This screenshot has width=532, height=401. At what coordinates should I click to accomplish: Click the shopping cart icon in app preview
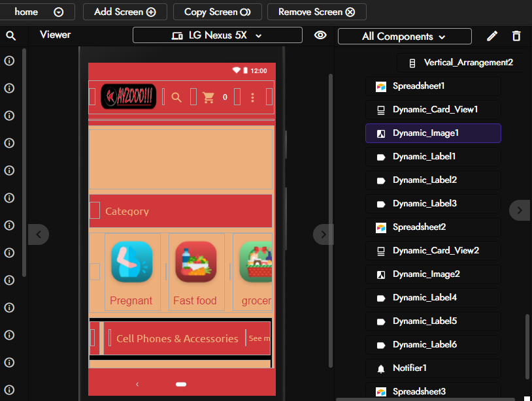tap(208, 97)
